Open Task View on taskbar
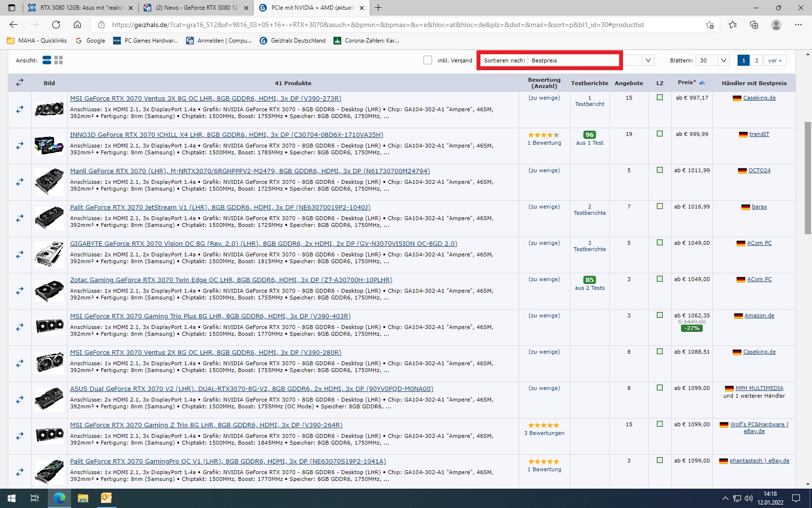Viewport: 812px width, 508px height. [35, 498]
